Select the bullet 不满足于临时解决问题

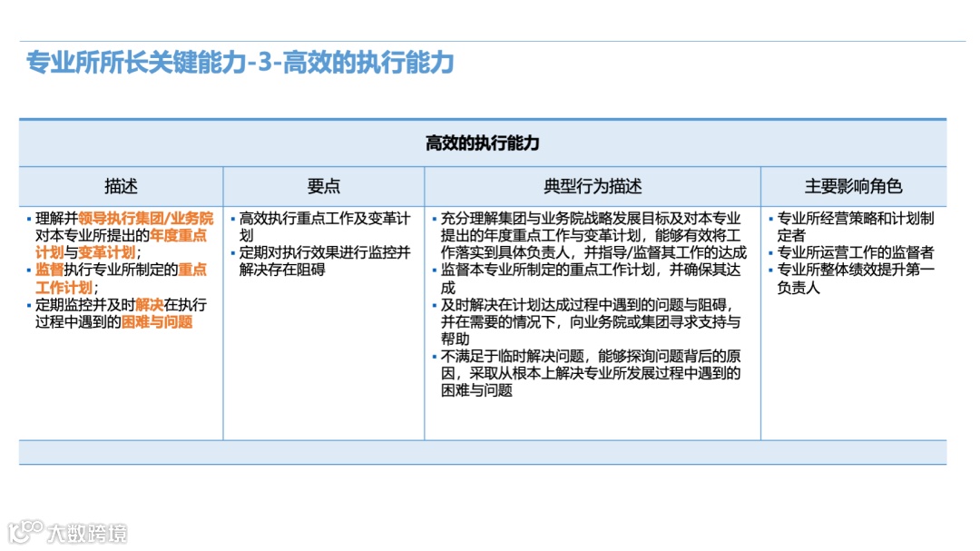[x=587, y=373]
